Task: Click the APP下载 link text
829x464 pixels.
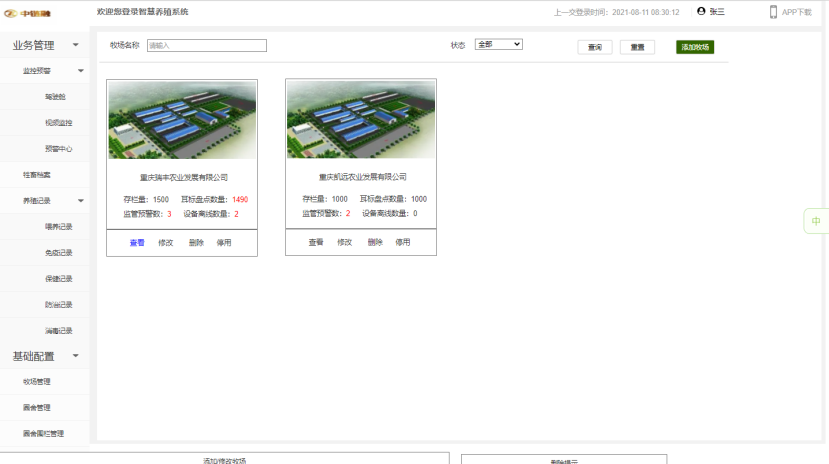Action: (797, 12)
